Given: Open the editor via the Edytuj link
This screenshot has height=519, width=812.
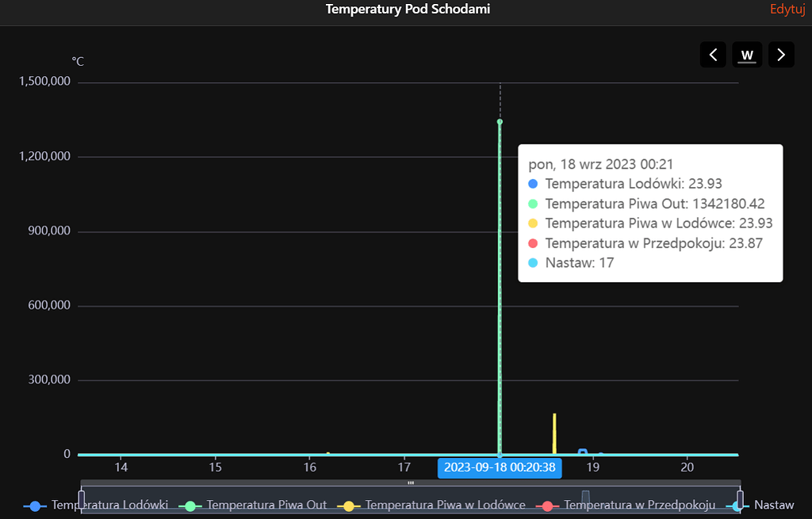Looking at the screenshot, I should pos(787,9).
